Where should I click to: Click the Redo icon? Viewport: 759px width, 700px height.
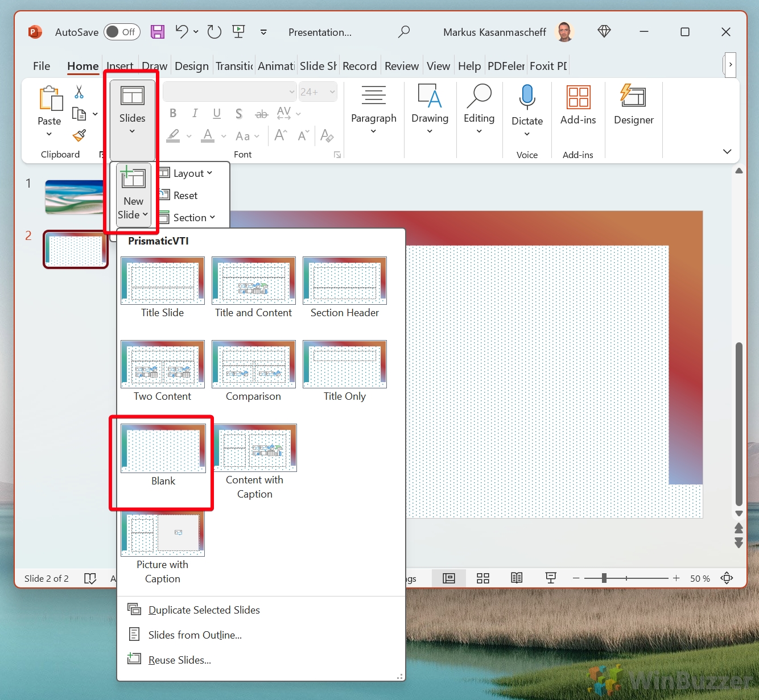coord(214,32)
